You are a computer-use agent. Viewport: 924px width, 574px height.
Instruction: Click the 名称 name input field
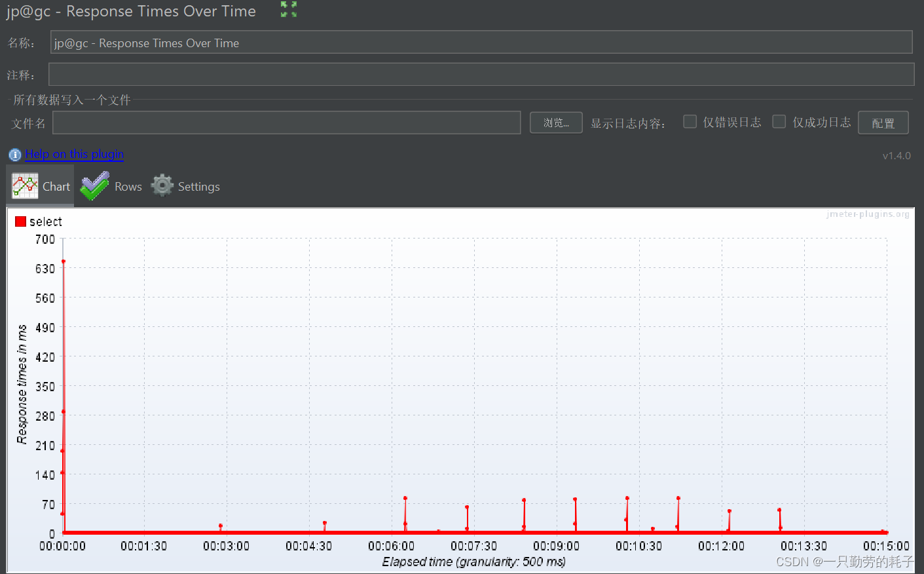[x=481, y=43]
